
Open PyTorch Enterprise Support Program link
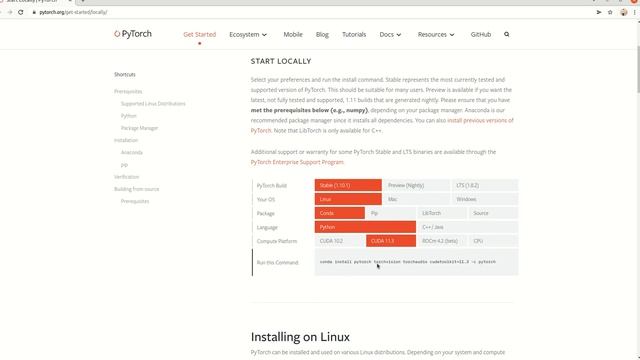coord(297,162)
